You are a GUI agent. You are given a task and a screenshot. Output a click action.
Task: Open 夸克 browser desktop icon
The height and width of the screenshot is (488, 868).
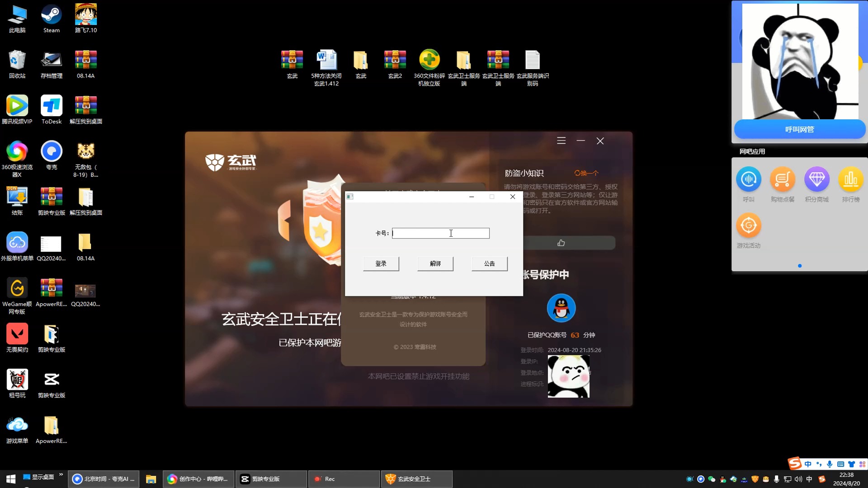tap(52, 156)
